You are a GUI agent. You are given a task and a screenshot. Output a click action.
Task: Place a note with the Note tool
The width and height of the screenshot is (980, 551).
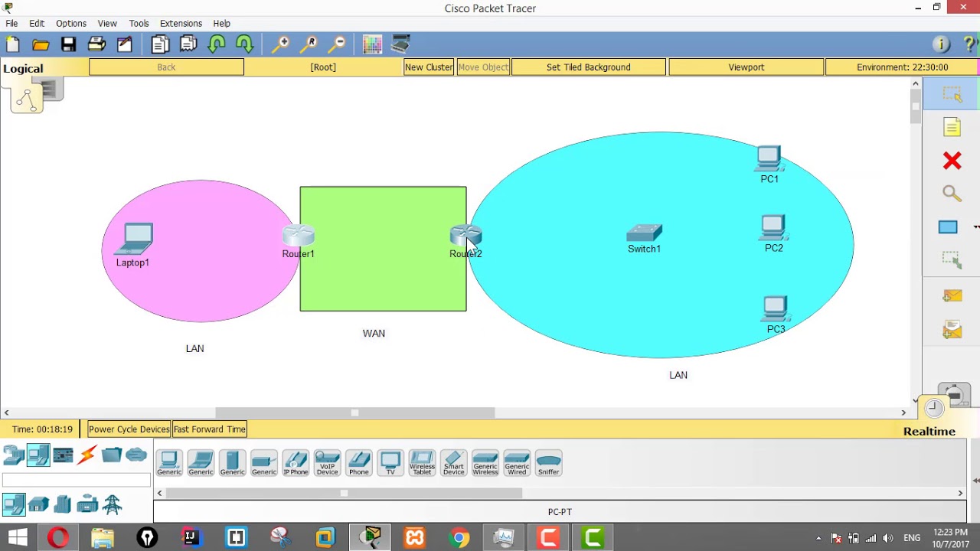[x=952, y=127]
